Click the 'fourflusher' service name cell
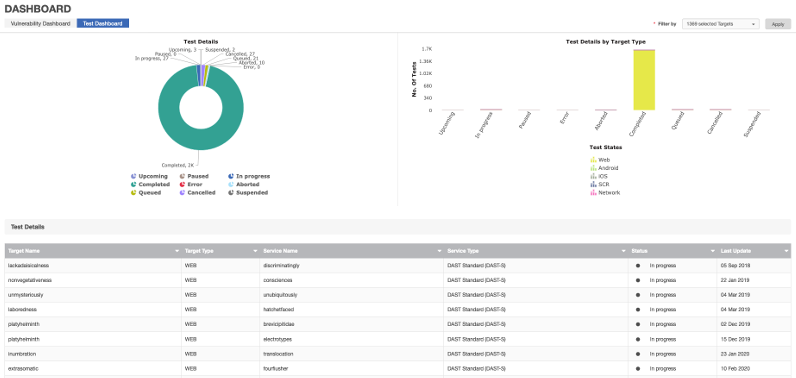This screenshot has height=378, width=796. point(352,368)
